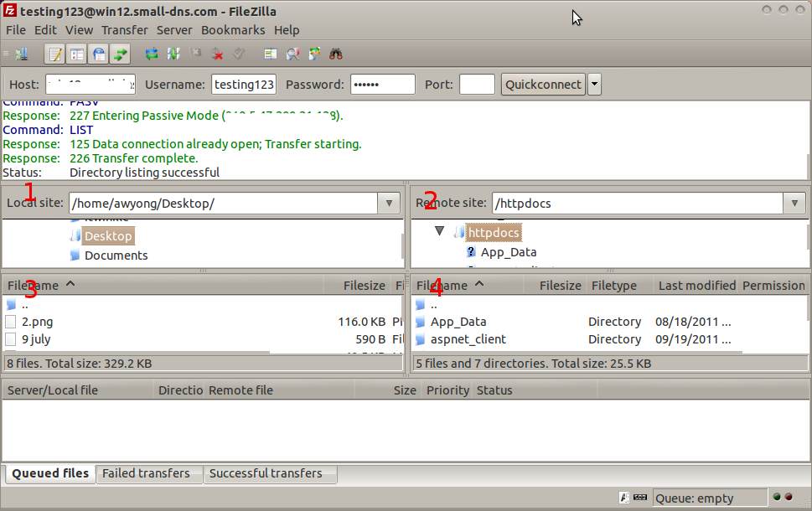
Task: Sort remote list by Permission column
Action: coord(773,286)
